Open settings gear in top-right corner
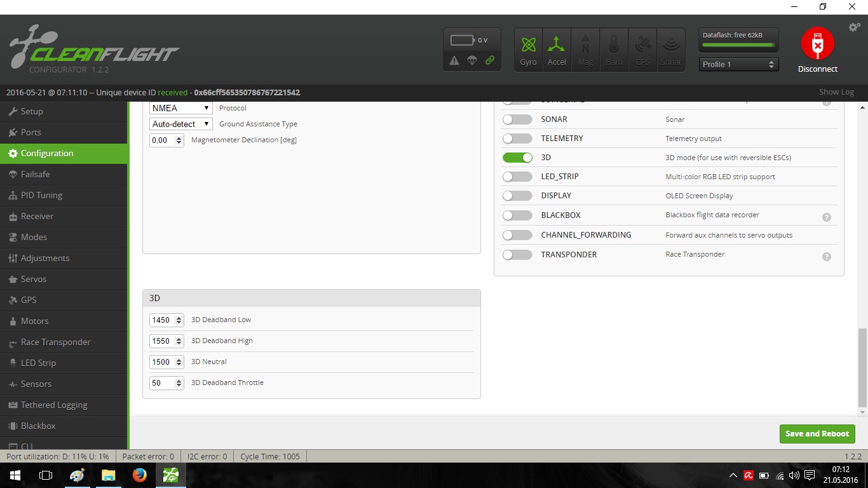 point(854,27)
